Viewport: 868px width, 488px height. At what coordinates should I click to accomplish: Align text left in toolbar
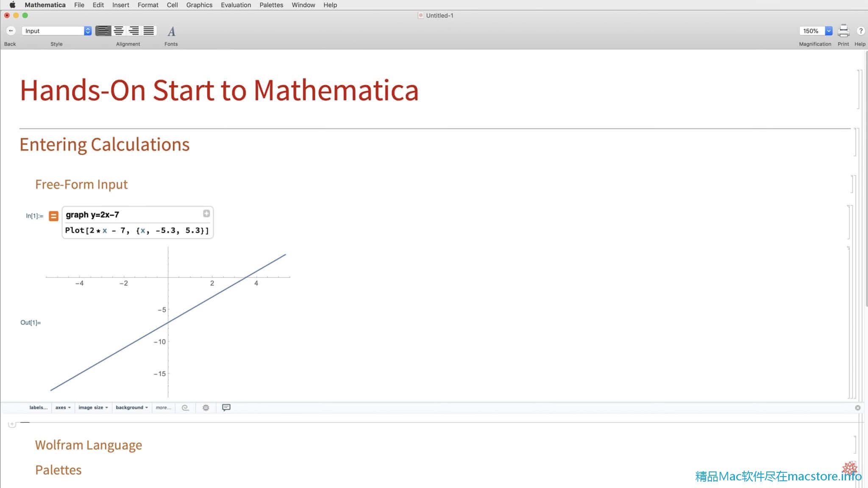click(x=103, y=31)
